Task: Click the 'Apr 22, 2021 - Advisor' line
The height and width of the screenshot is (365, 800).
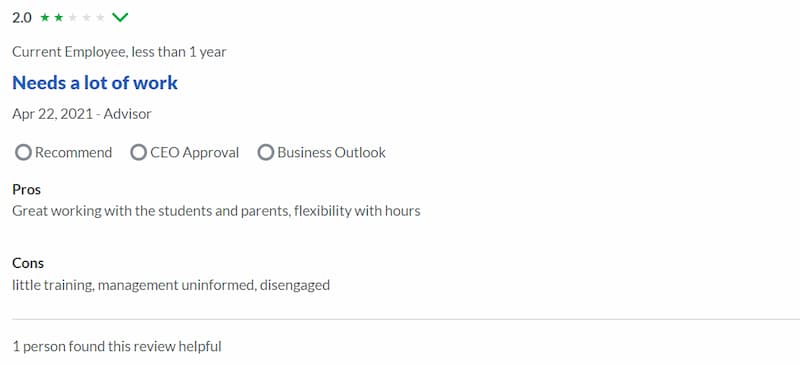Action: click(x=82, y=114)
